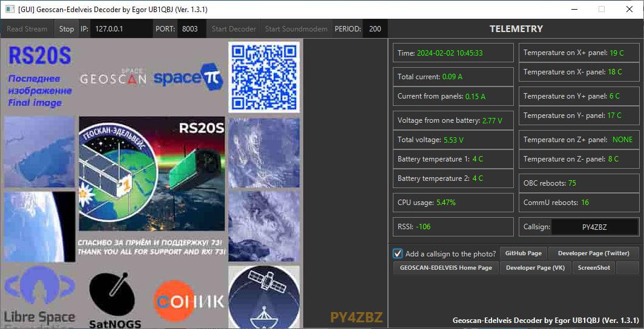Edit the PERIOD field 200
This screenshot has height=329, width=644.
point(375,28)
